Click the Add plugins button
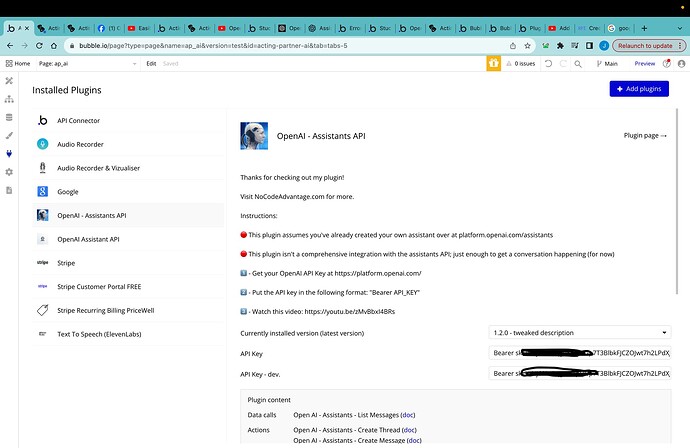The image size is (690, 448). click(x=639, y=89)
